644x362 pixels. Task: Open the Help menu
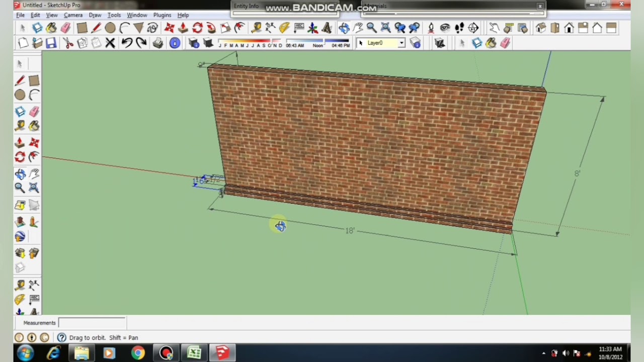point(183,15)
